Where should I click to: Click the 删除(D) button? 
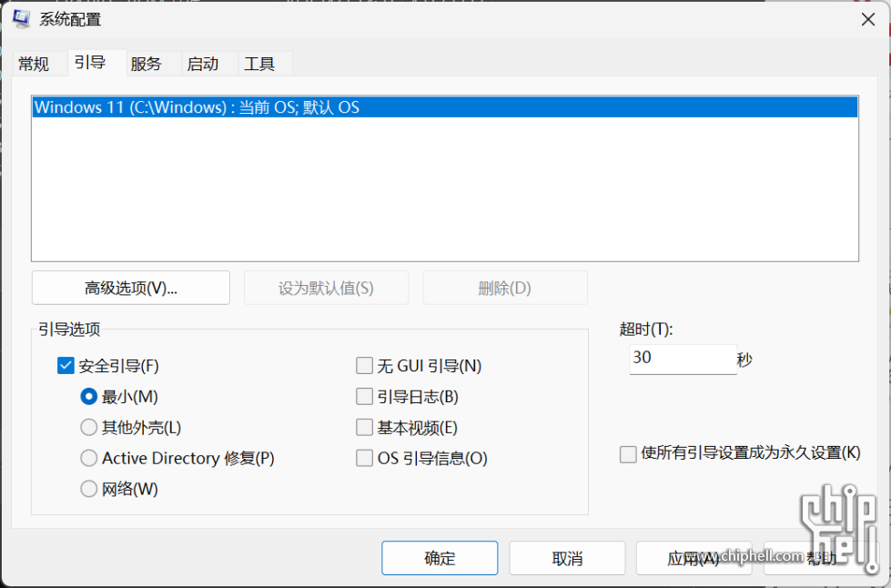click(x=504, y=288)
